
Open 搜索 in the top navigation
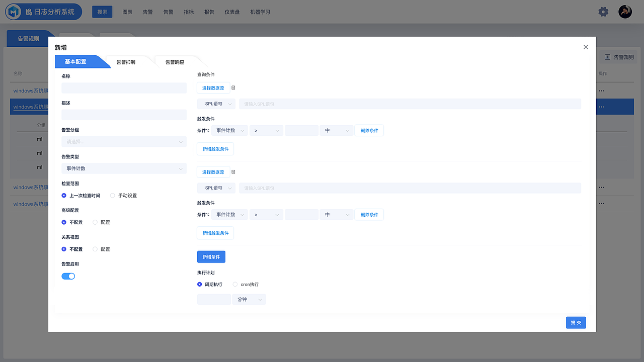102,12
